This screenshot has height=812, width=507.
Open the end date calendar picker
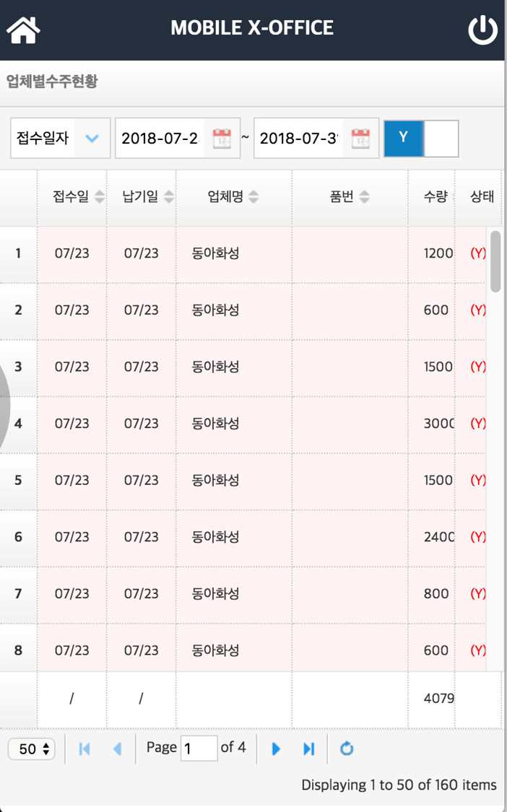pos(360,139)
